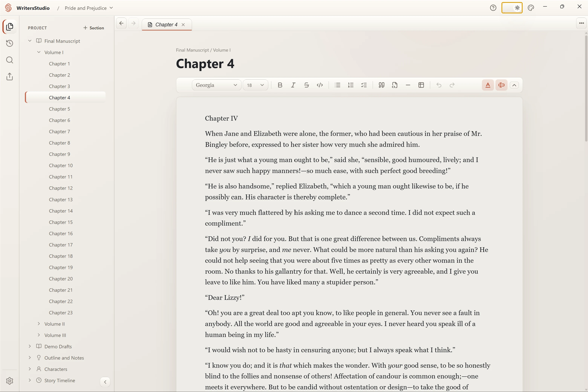Click the redo arrow

click(452, 85)
